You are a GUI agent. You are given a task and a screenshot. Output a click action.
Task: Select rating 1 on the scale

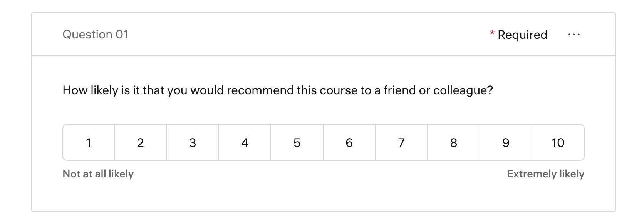coord(89,143)
